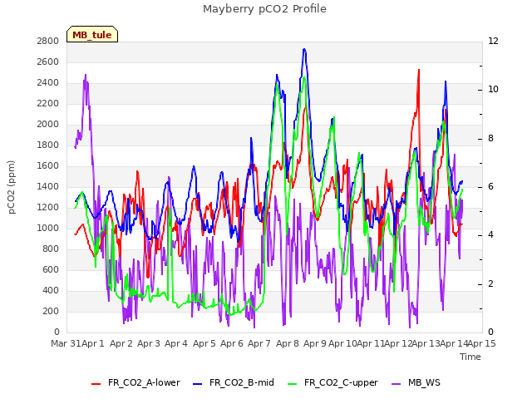Click the 12 right axis value
Viewport: 532px width, 399px height.
(493, 41)
